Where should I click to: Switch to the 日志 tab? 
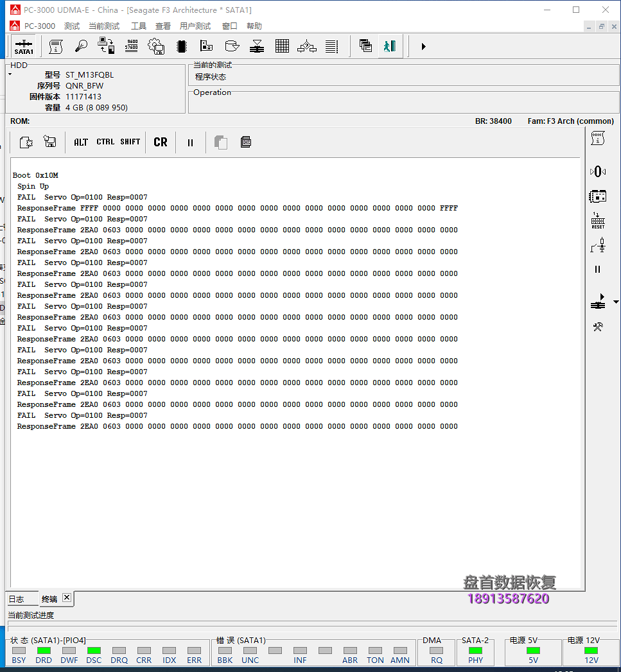pyautogui.click(x=22, y=599)
